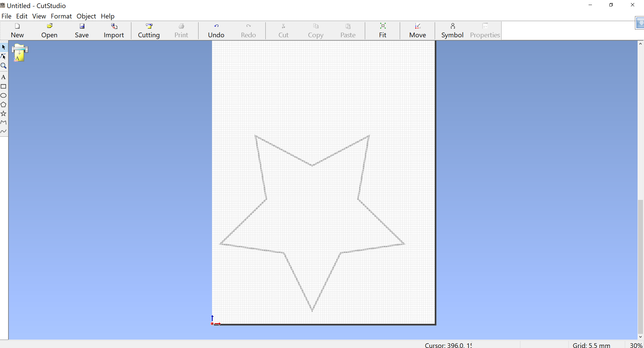Open the File menu

(x=6, y=16)
